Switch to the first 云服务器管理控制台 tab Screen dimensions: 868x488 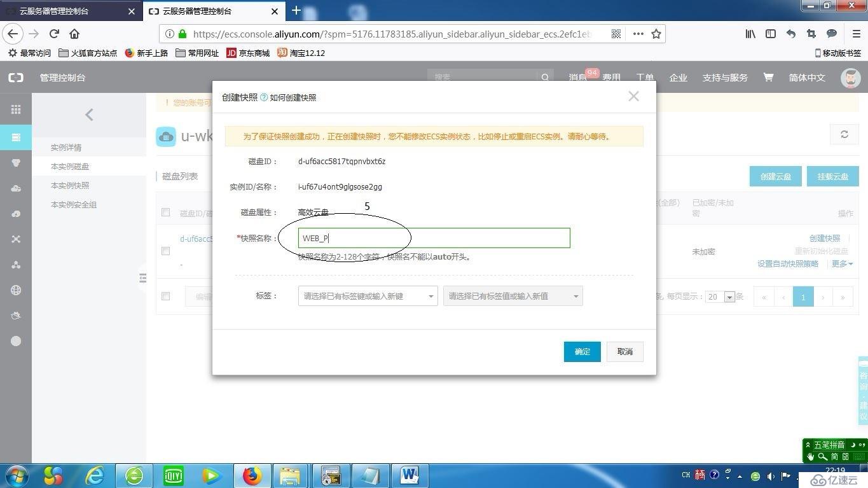coord(70,11)
